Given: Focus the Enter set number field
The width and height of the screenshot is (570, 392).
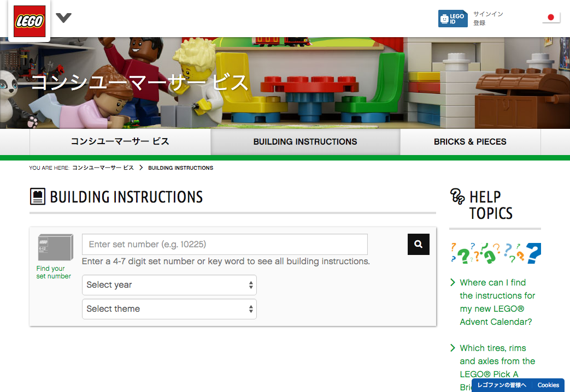Looking at the screenshot, I should click(x=225, y=244).
